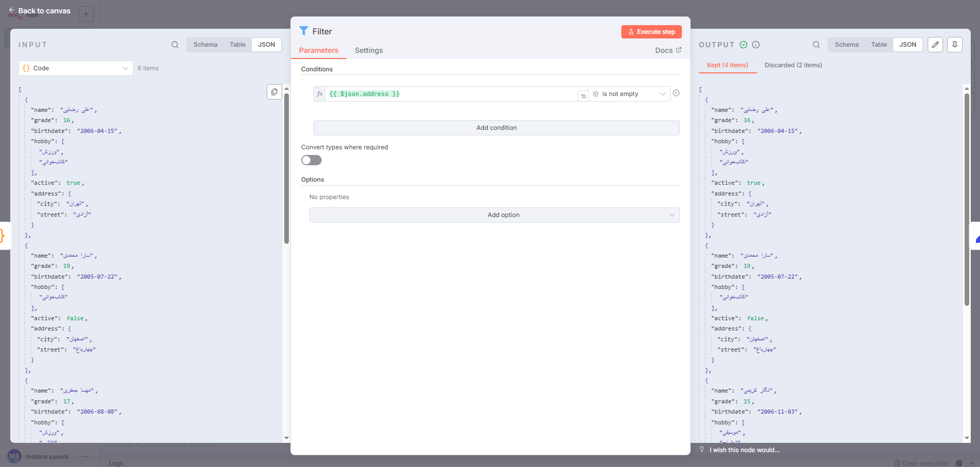Switch to the Settings tab
The image size is (980, 467).
368,50
